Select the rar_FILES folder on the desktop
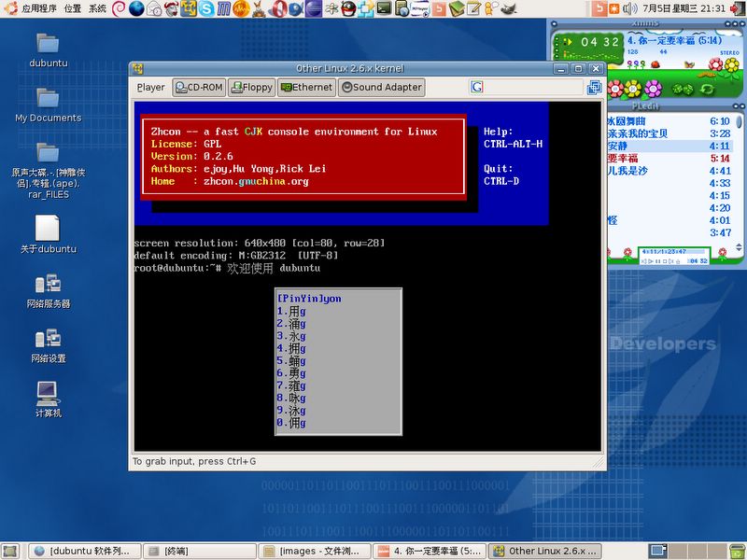This screenshot has height=560, width=747. click(49, 171)
